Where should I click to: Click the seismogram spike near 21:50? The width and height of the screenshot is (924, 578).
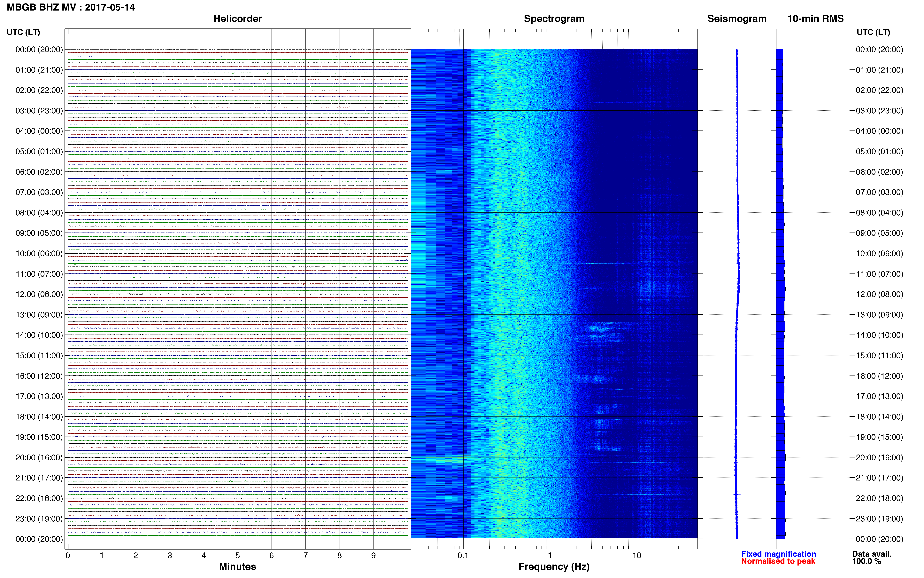[737, 495]
